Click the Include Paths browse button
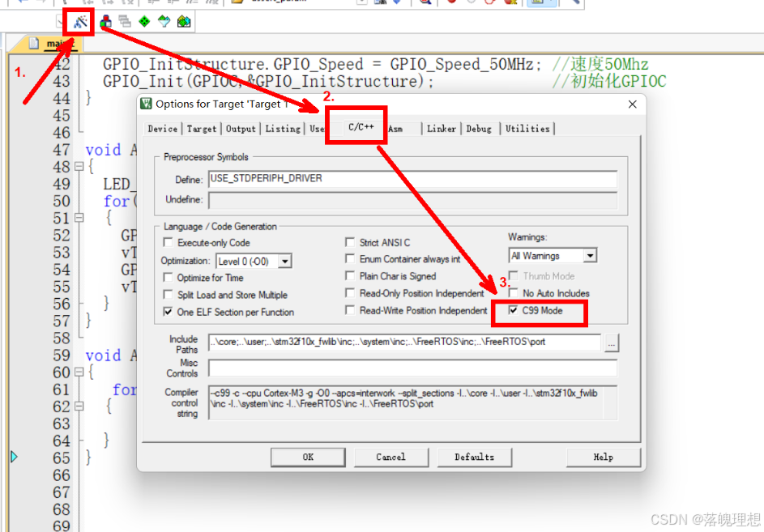 pyautogui.click(x=612, y=343)
